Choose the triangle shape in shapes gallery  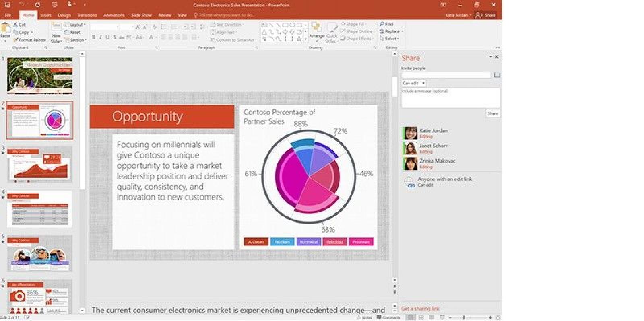point(264,32)
